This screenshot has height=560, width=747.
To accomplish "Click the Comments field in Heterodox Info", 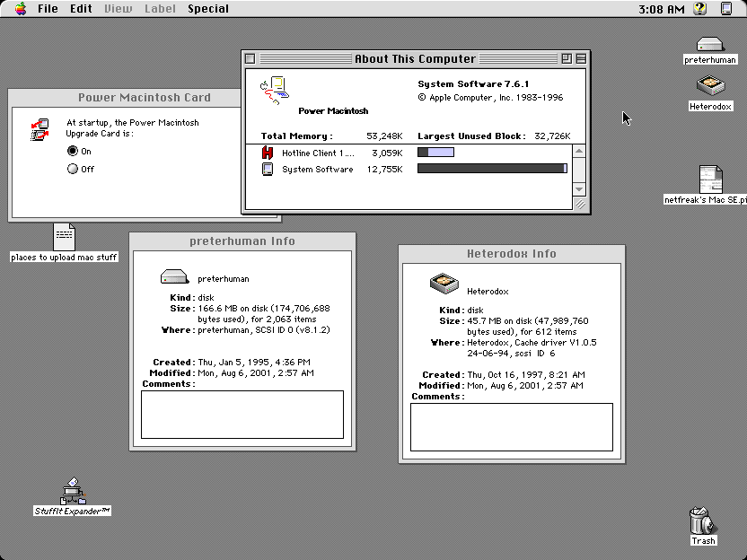I will pos(512,427).
